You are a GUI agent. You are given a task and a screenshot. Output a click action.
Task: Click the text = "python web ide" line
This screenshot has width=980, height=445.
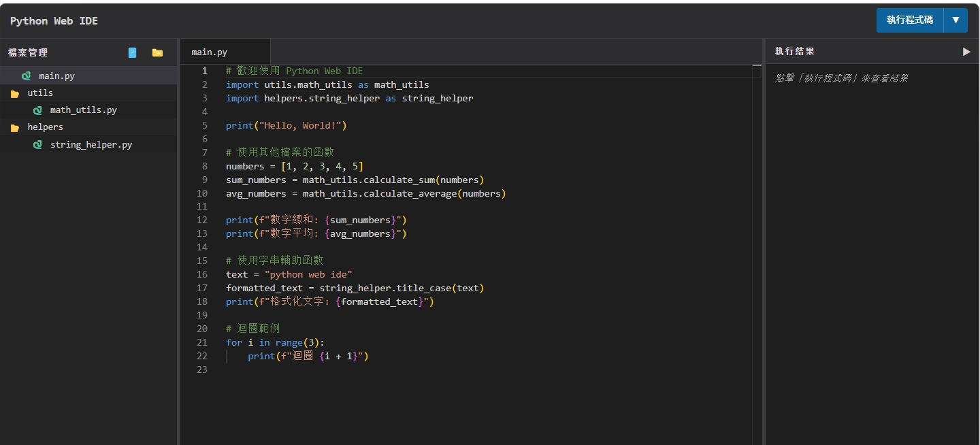point(289,274)
